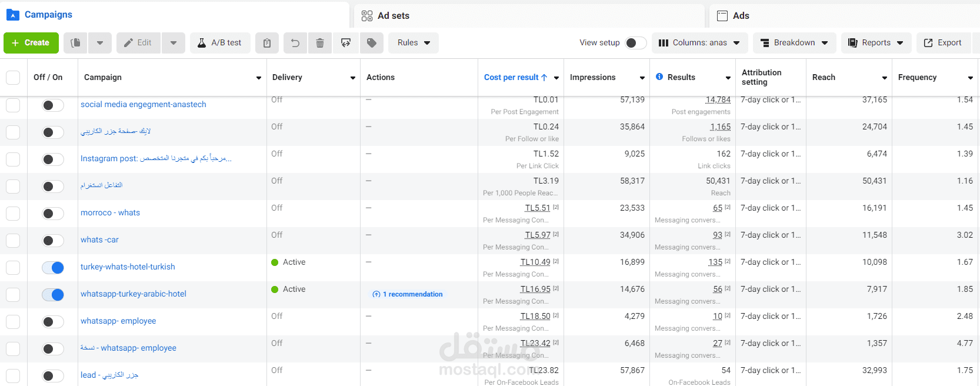Turn on the whats -car switch

tap(53, 241)
